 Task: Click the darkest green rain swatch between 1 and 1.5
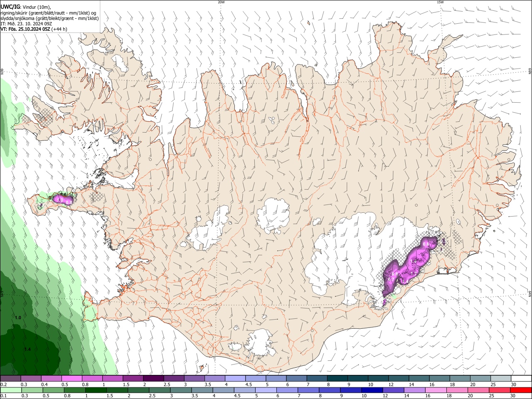click(96, 390)
